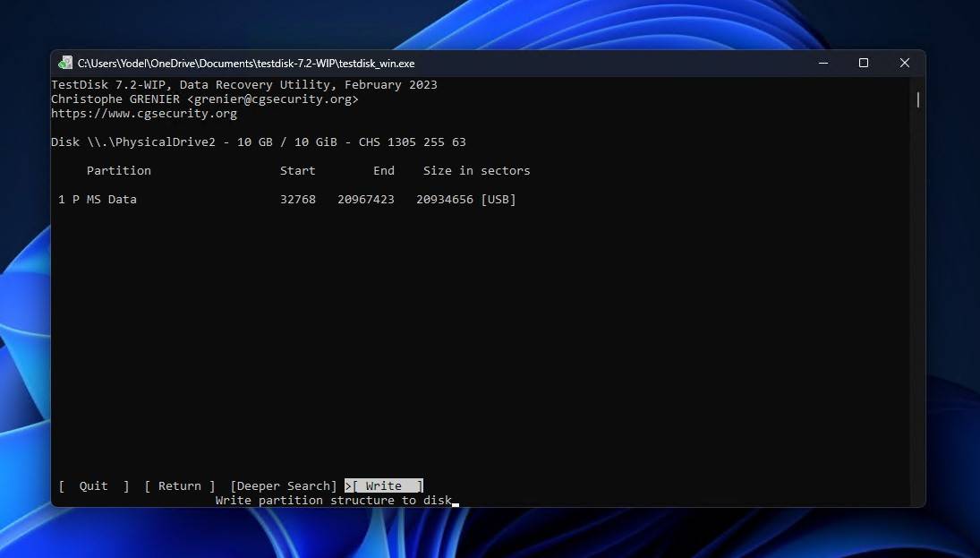Click the start sector value 32768
Viewport: 980px width, 558px height.
click(297, 200)
